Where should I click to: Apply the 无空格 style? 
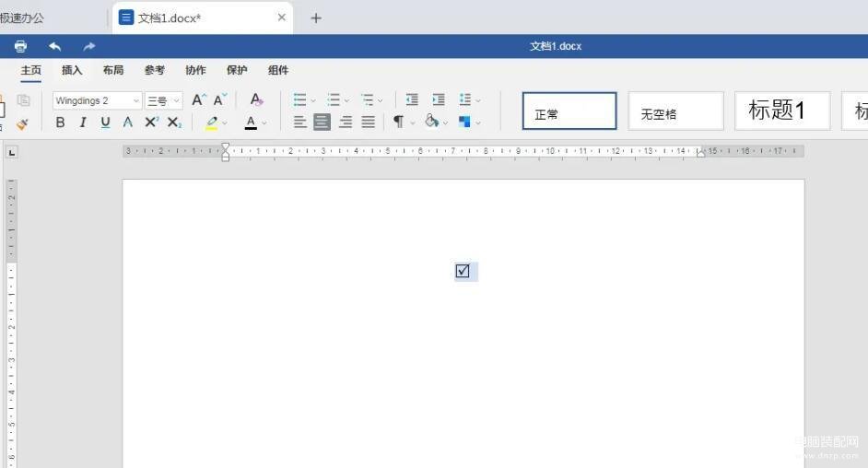(x=676, y=111)
